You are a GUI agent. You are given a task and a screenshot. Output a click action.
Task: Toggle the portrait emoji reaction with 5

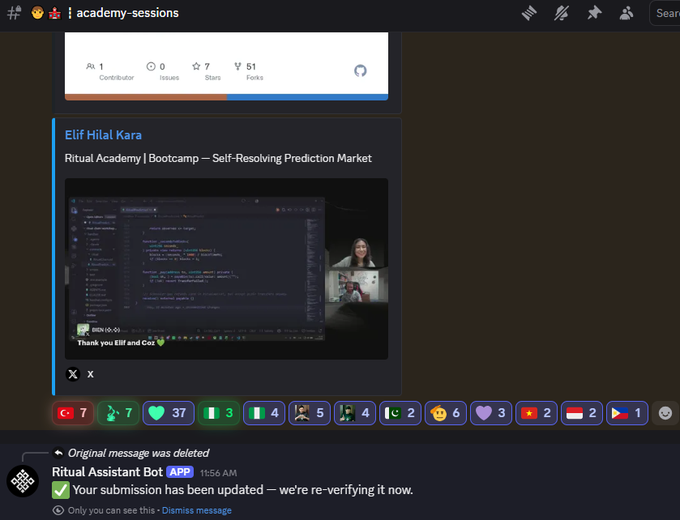pos(309,413)
